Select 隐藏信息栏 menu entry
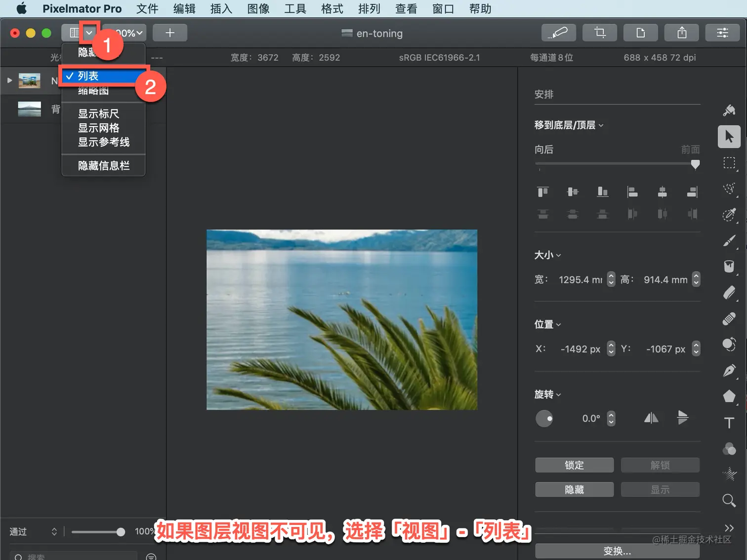This screenshot has width=747, height=560. tap(103, 166)
